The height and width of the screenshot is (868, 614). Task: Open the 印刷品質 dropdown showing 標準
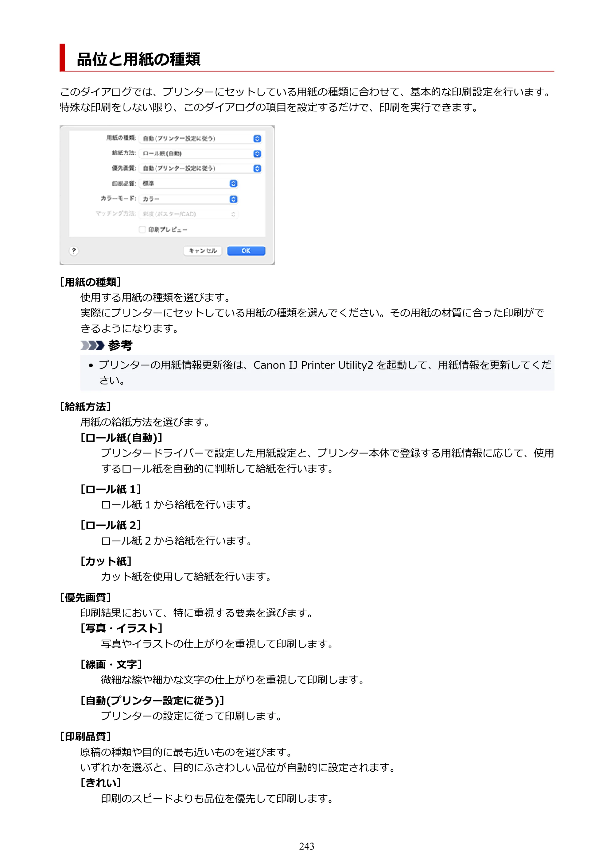188,183
